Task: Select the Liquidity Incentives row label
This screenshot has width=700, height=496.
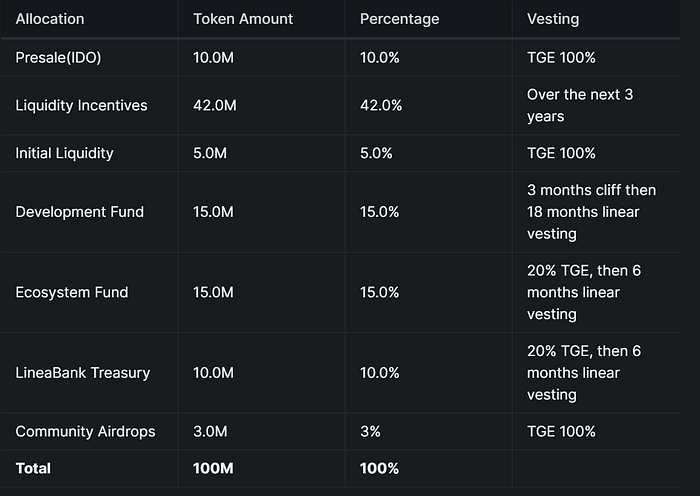Action: (x=81, y=106)
